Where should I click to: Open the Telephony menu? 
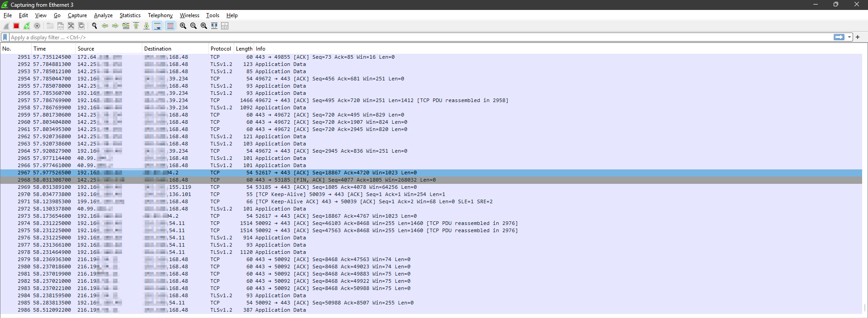(160, 15)
